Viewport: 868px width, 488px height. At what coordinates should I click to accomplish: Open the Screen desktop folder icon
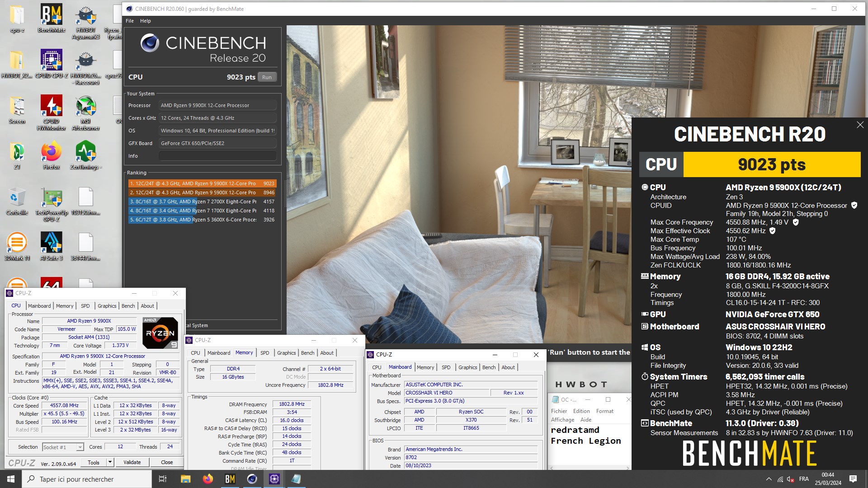[17, 109]
